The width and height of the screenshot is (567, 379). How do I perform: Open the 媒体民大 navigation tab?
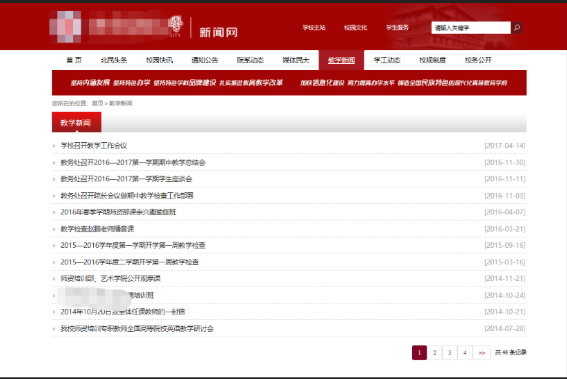296,60
